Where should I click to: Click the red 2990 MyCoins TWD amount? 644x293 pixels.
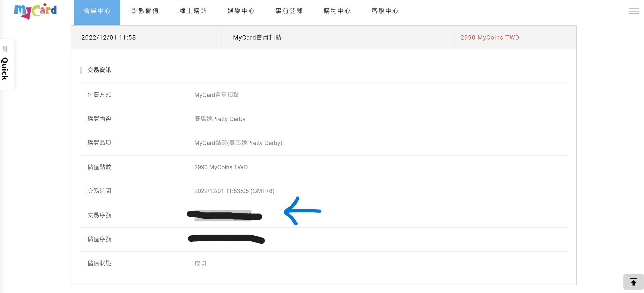point(490,38)
